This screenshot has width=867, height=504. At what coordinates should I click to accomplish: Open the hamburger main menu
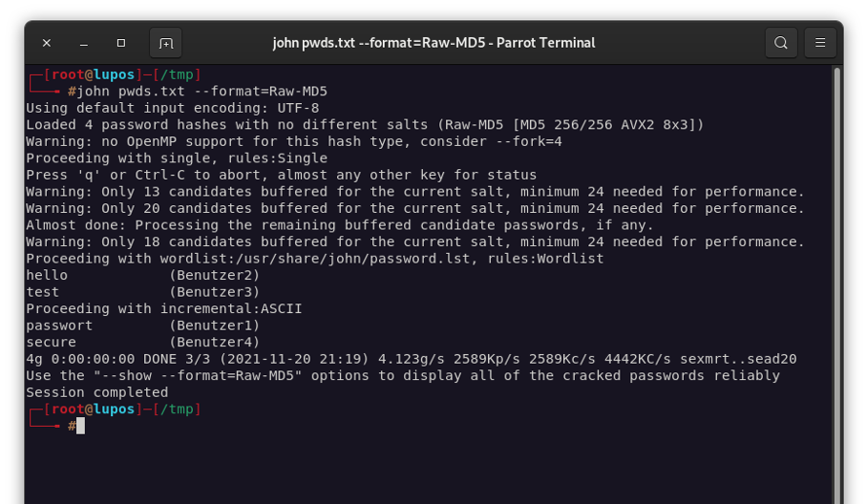click(820, 43)
